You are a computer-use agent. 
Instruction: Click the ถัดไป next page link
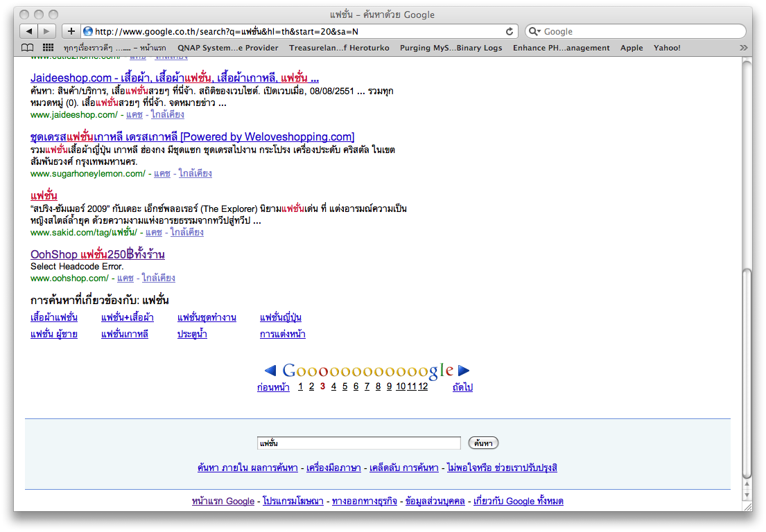point(462,387)
